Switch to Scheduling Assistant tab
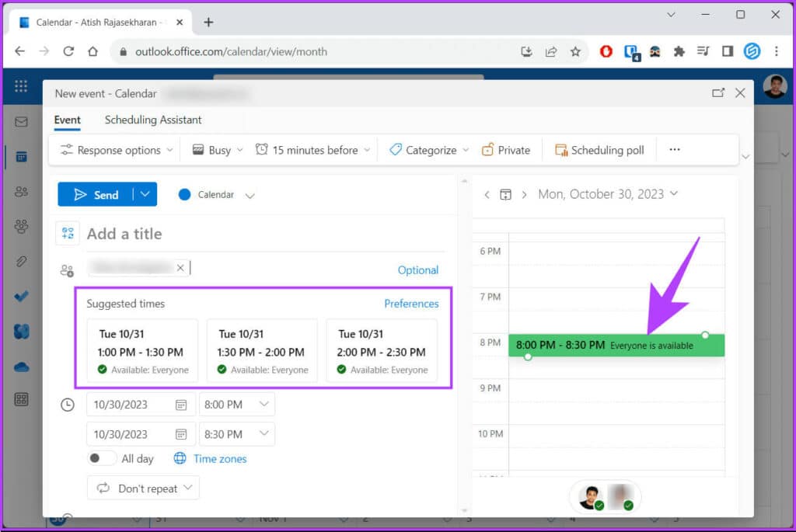Image resolution: width=796 pixels, height=532 pixels. click(x=153, y=120)
